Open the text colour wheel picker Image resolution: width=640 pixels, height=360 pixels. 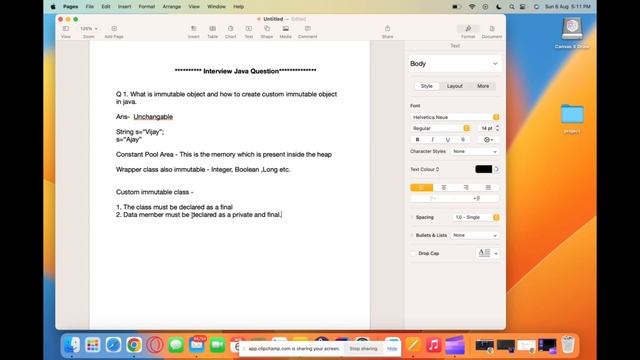coord(496,169)
